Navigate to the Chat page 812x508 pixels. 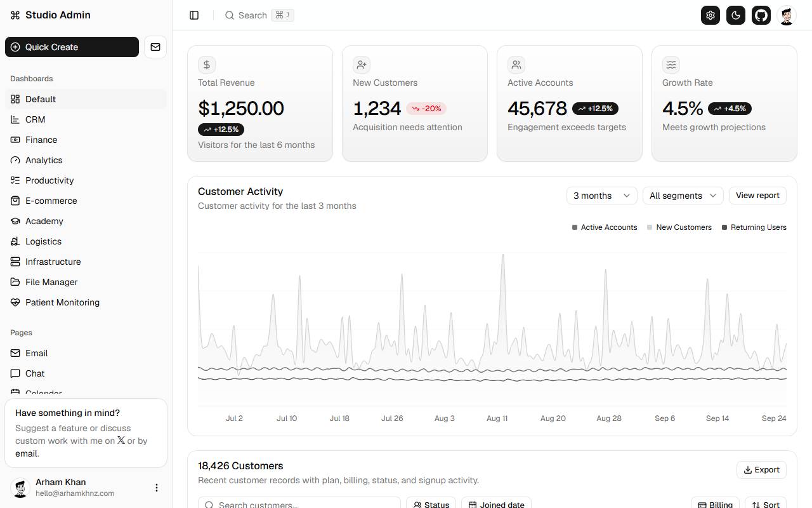point(86,373)
